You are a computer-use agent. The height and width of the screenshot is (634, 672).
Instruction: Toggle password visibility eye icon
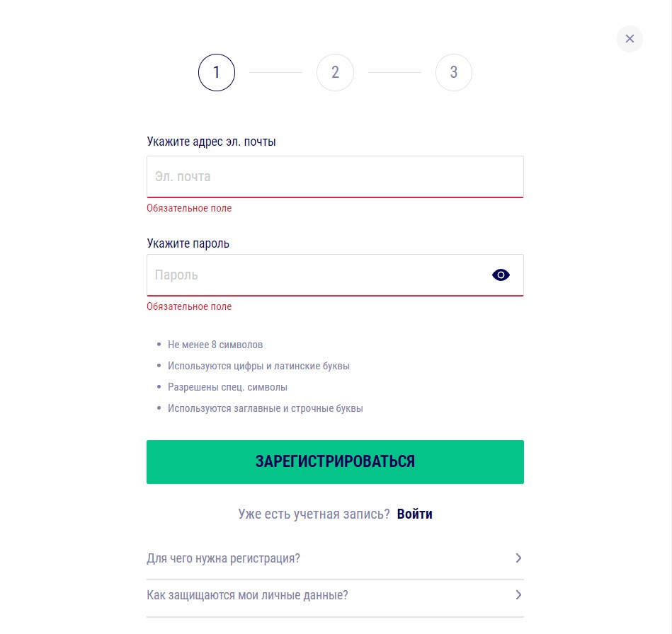coord(501,275)
